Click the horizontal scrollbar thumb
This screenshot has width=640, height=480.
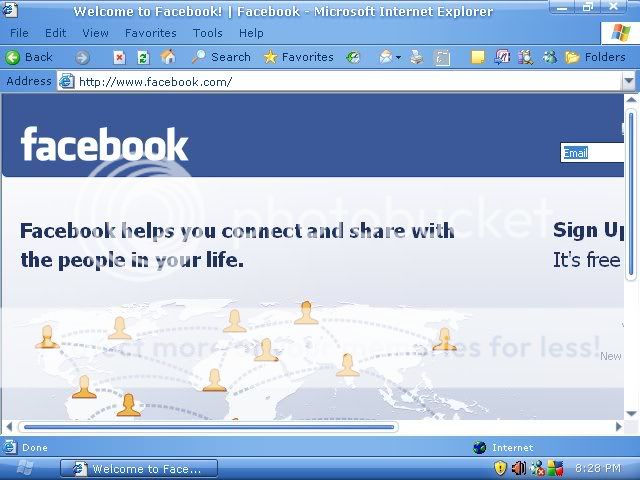(x=209, y=427)
